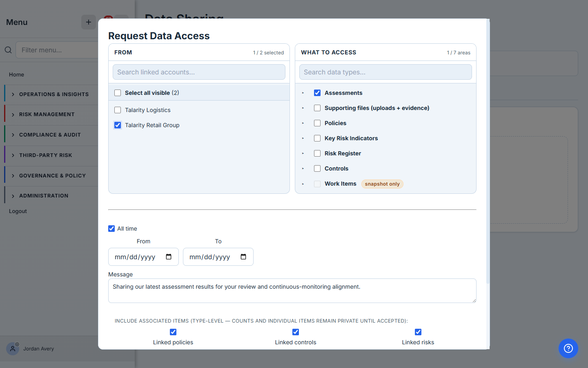Click the plus icon beside Menu
Screen dimensions: 588x368
coord(89,22)
